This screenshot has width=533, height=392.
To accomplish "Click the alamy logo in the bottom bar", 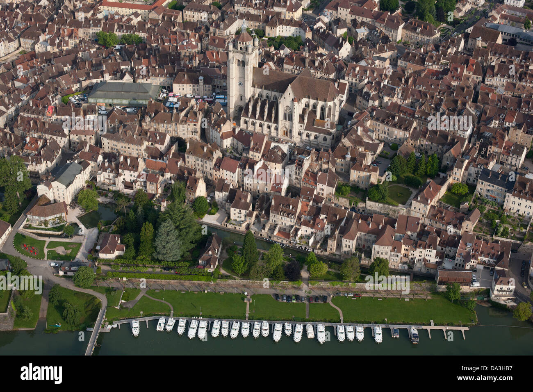I will tap(41, 373).
